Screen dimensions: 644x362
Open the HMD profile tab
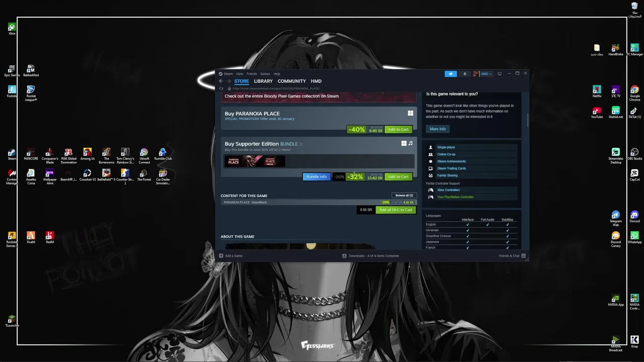point(316,81)
